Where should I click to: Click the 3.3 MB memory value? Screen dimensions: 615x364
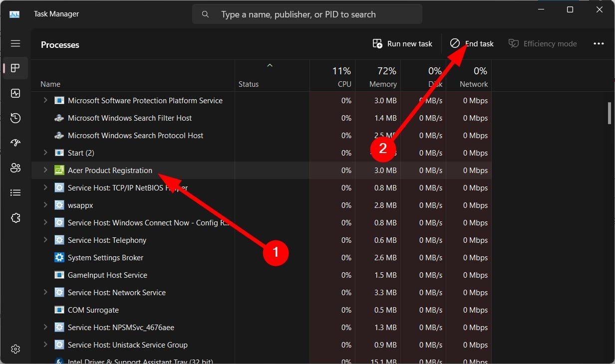[385, 293]
